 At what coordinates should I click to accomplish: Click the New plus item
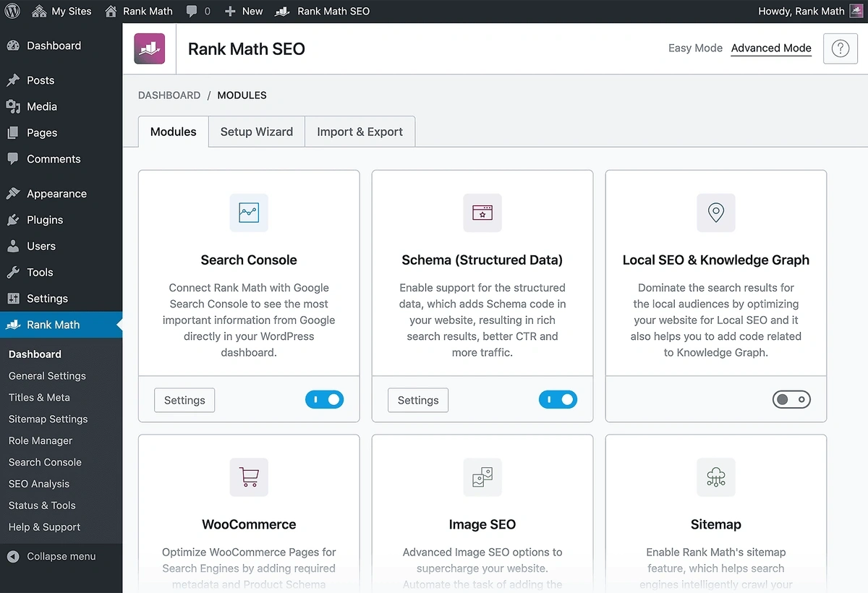pyautogui.click(x=244, y=11)
